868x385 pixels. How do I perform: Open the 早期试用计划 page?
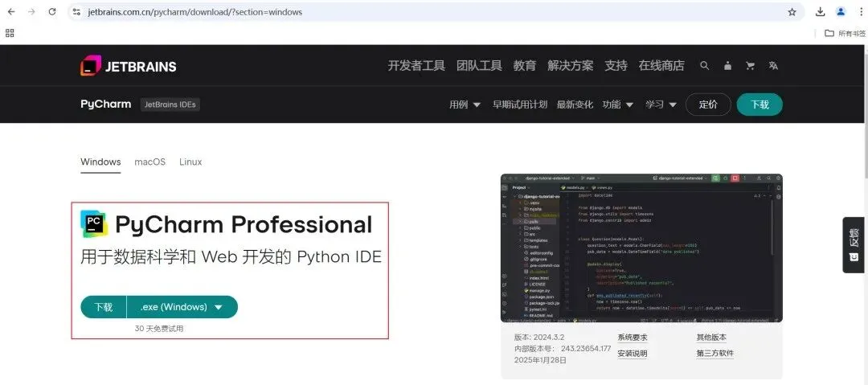520,104
